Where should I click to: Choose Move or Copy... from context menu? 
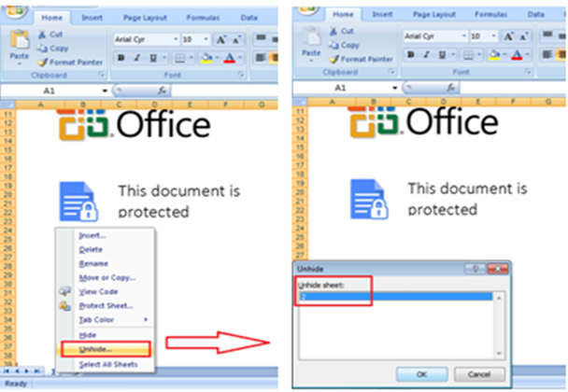click(x=105, y=277)
